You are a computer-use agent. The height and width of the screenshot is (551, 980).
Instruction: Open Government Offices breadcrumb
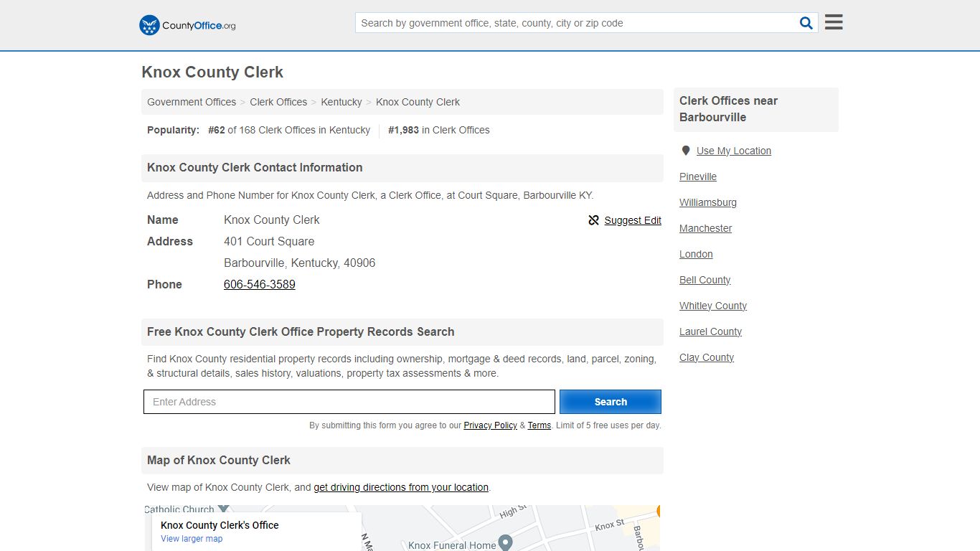[x=192, y=102]
